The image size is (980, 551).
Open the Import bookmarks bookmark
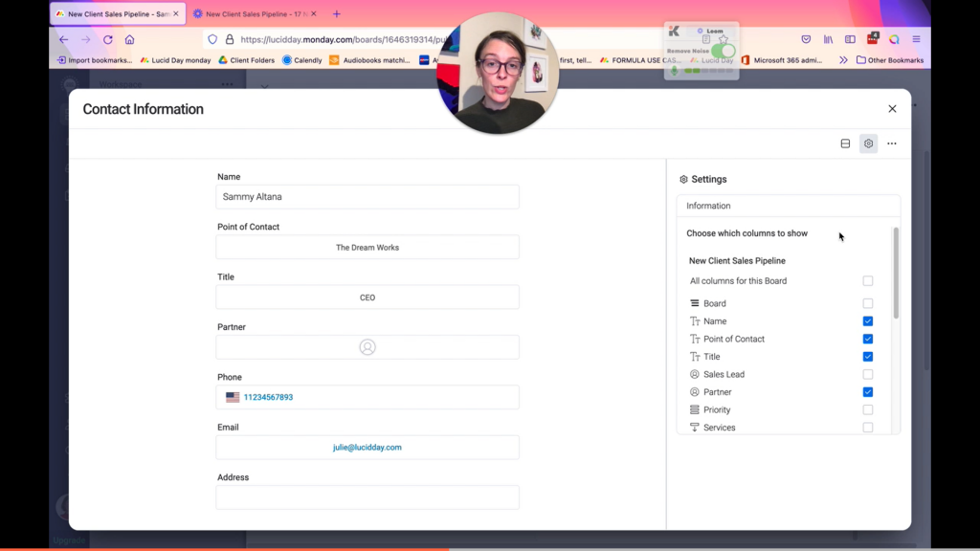(95, 60)
